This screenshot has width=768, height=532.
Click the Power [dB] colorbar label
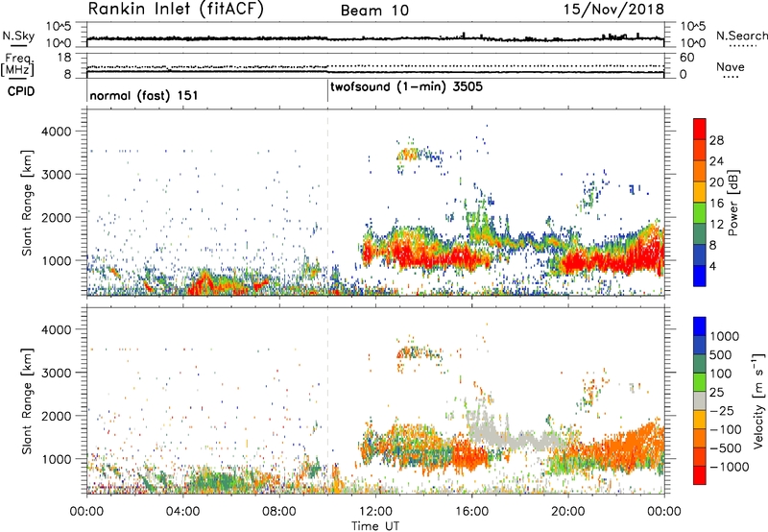732,203
